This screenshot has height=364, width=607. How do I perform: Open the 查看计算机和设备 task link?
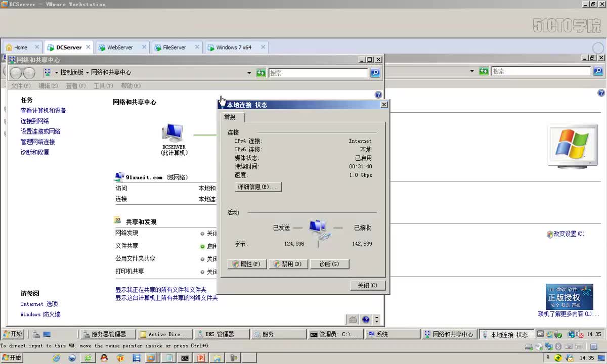tap(43, 111)
